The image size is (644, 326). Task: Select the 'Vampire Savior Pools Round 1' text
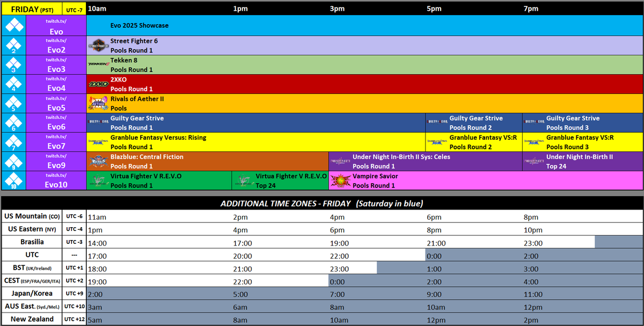pos(375,181)
